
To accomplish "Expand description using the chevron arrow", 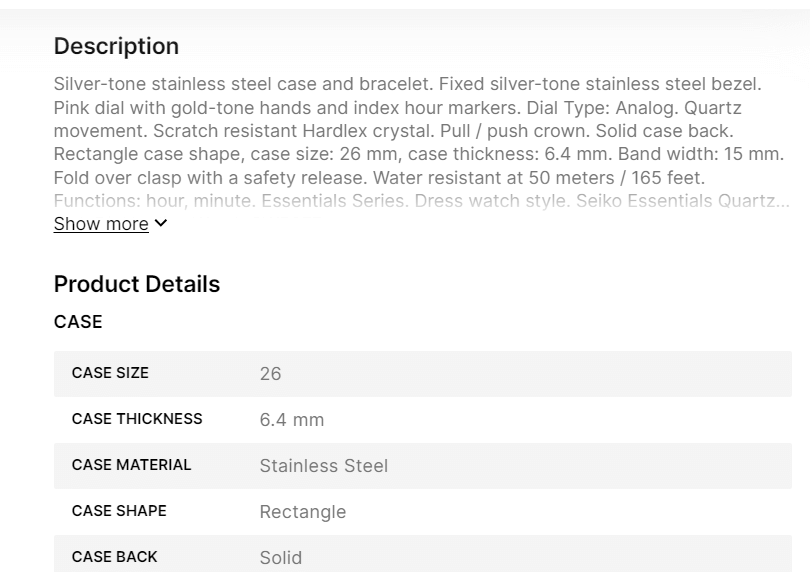I will pyautogui.click(x=162, y=224).
